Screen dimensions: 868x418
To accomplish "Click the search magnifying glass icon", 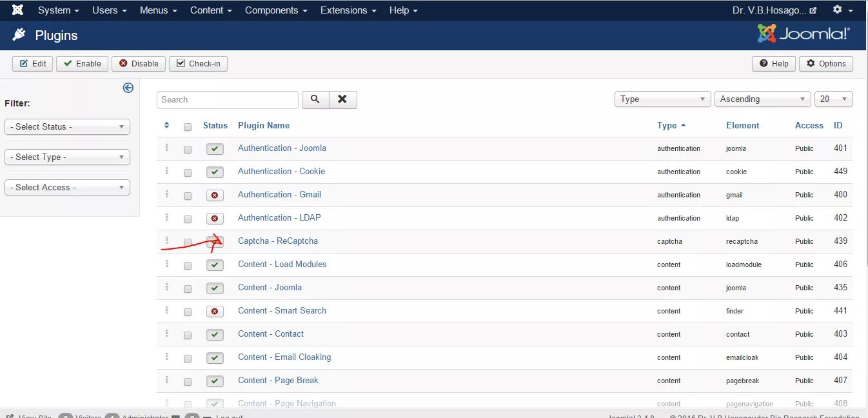I will (x=315, y=99).
